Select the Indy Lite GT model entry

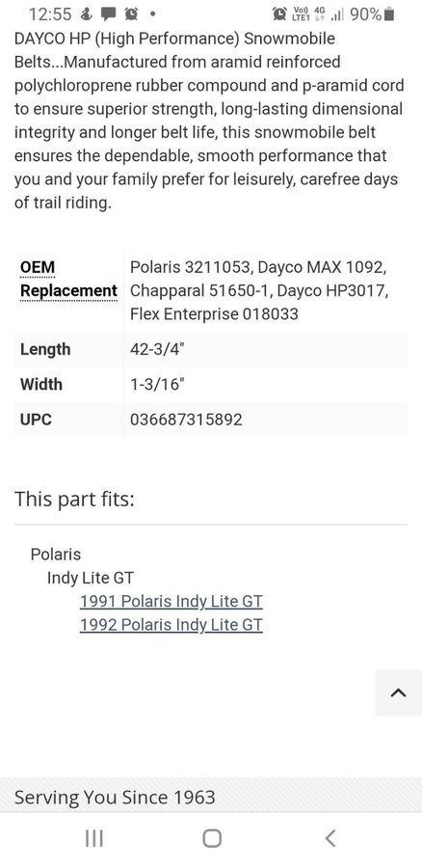(x=91, y=578)
